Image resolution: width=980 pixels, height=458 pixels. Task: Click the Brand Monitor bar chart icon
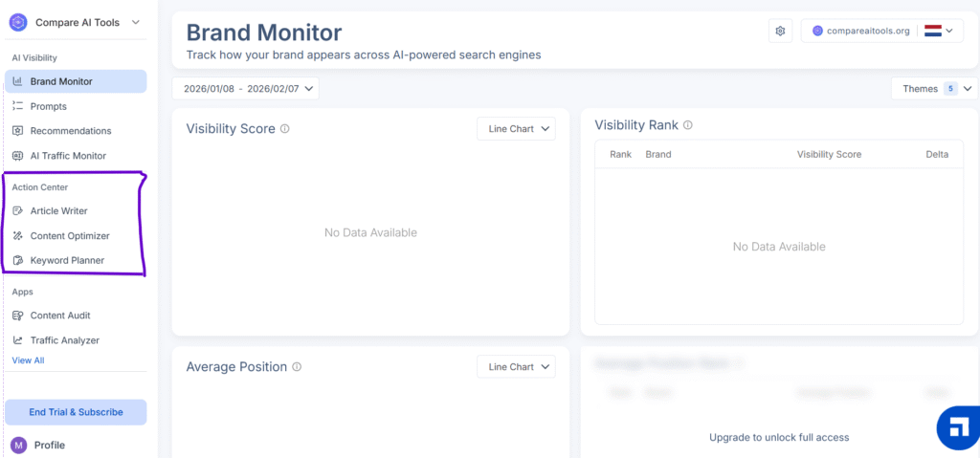[x=17, y=81]
